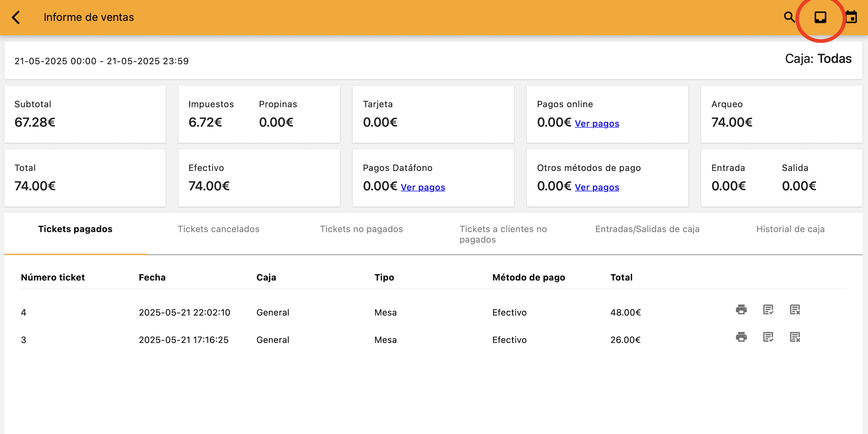Click the cash register selector icon

pos(820,17)
